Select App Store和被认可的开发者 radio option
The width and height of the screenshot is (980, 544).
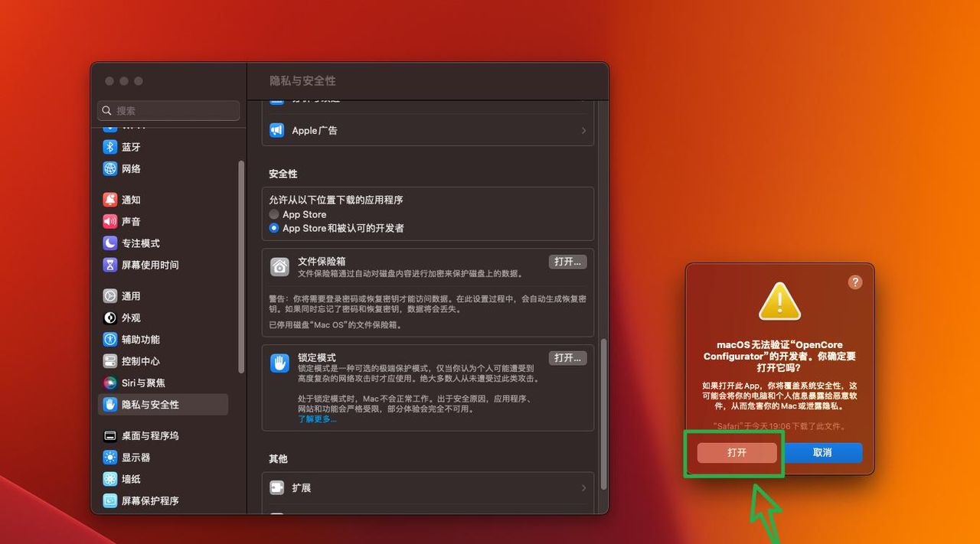(x=274, y=228)
